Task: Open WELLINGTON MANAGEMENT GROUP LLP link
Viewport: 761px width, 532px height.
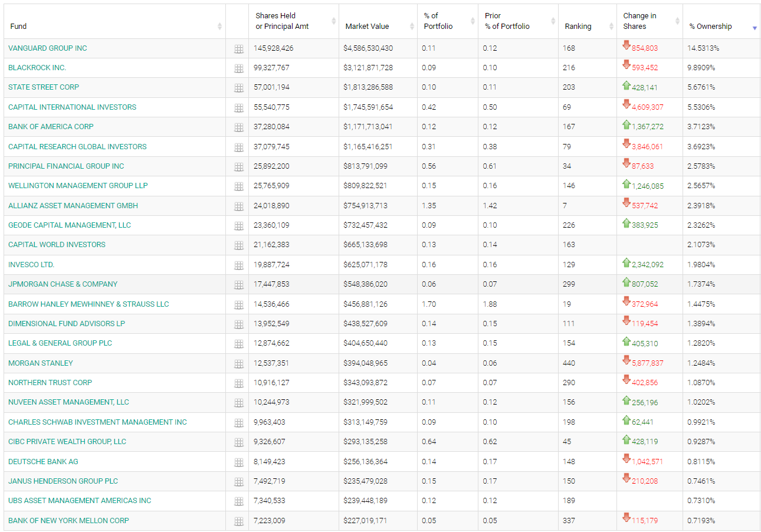Action: click(78, 186)
